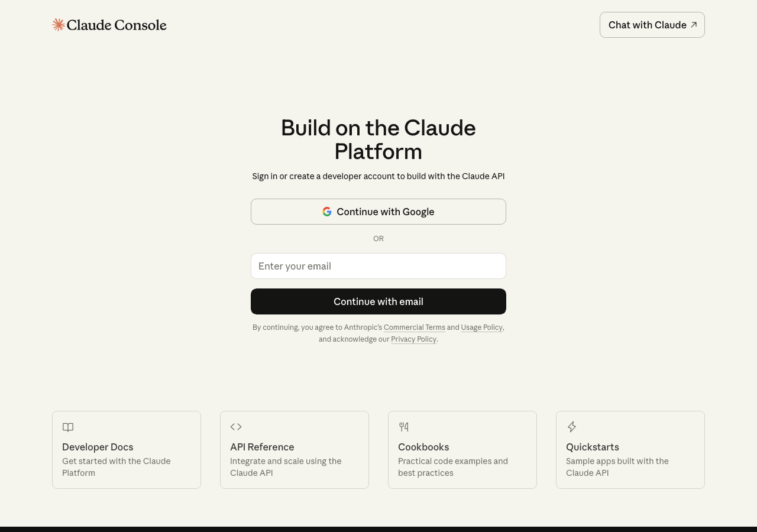Viewport: 757px width, 532px height.
Task: Click the Developer Docs book icon
Action: click(x=68, y=427)
